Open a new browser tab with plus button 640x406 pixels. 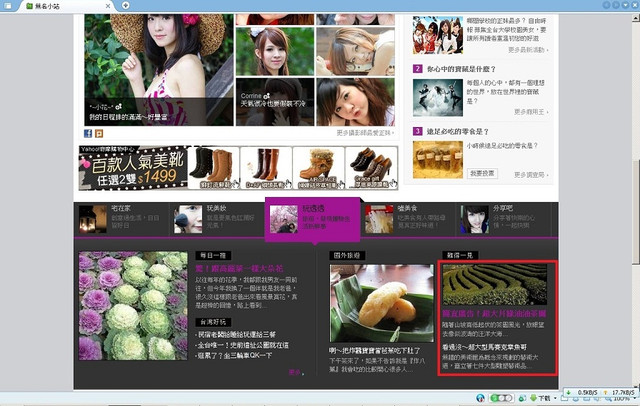126,5
